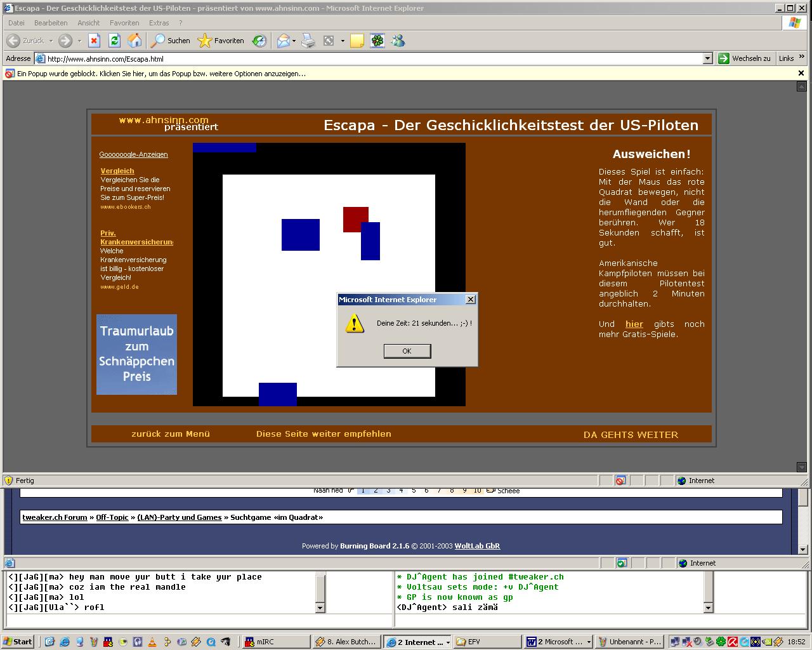
Task: Click the Refresh page icon
Action: [x=114, y=41]
